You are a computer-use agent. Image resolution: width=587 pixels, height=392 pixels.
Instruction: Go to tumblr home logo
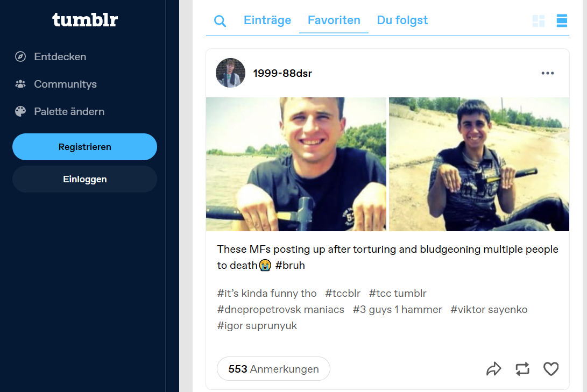[x=84, y=20]
